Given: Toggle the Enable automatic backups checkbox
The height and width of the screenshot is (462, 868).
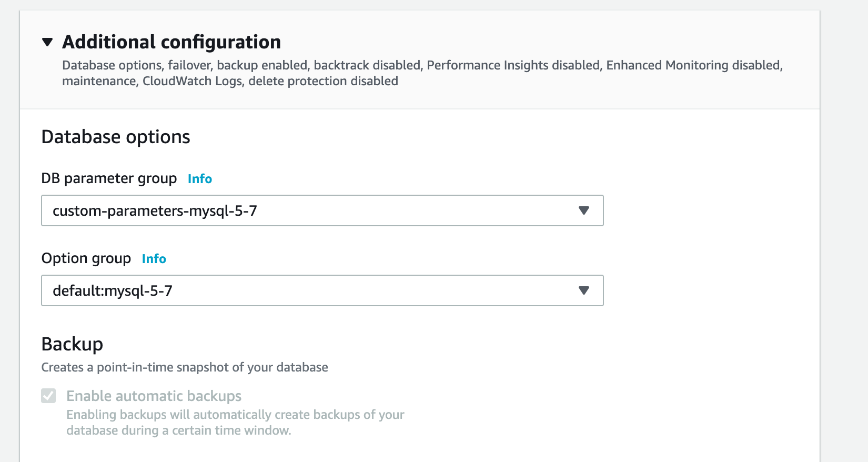Looking at the screenshot, I should 48,396.
